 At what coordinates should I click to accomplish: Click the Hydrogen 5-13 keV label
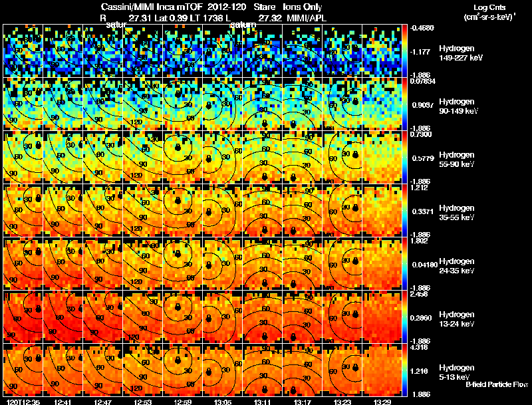457,372
